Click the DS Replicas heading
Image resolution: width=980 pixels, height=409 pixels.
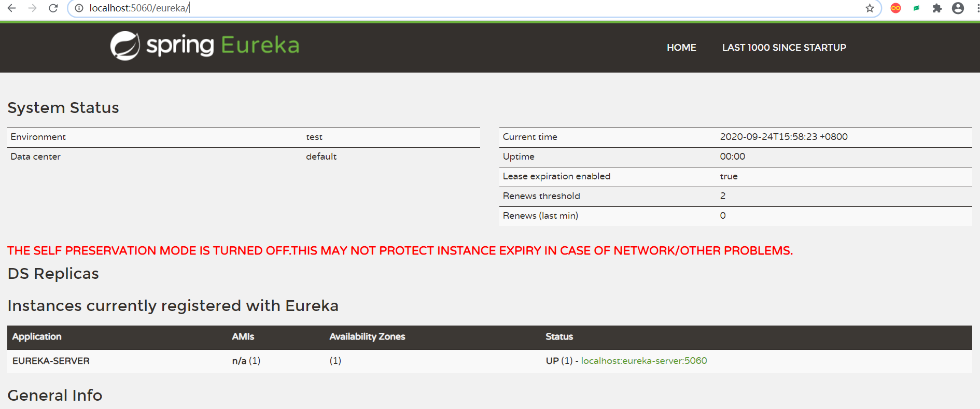point(53,274)
